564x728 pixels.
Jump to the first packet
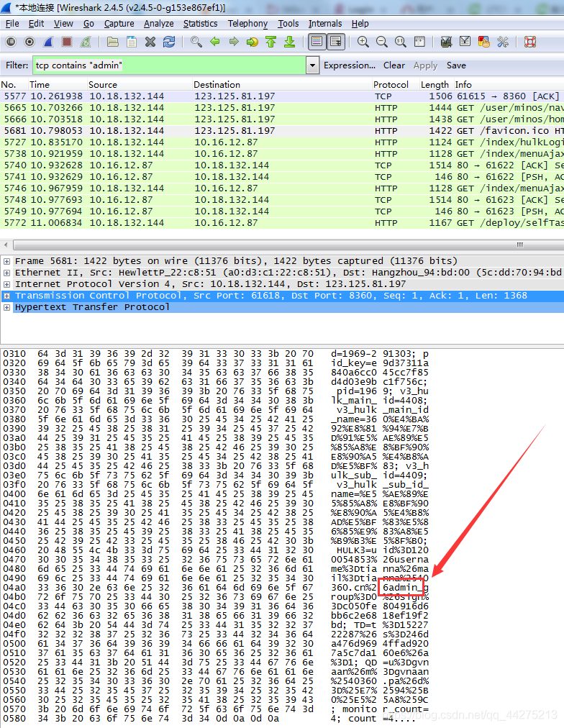(x=271, y=42)
